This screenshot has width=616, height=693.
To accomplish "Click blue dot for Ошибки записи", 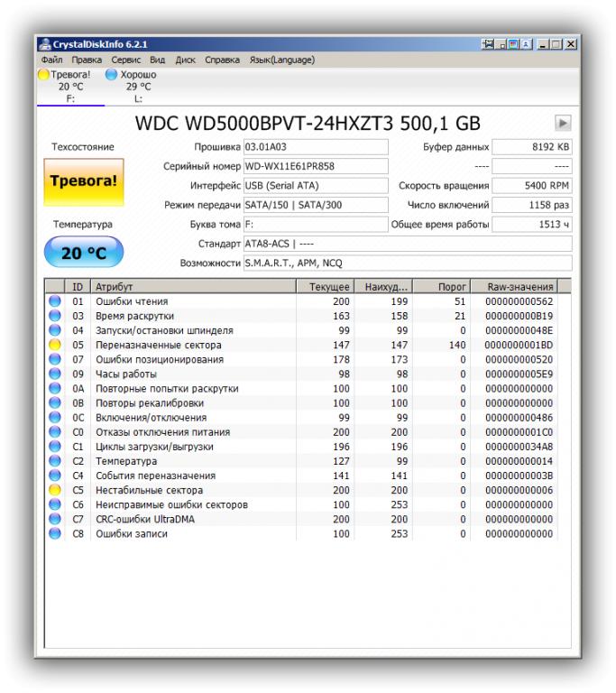I will (55, 533).
